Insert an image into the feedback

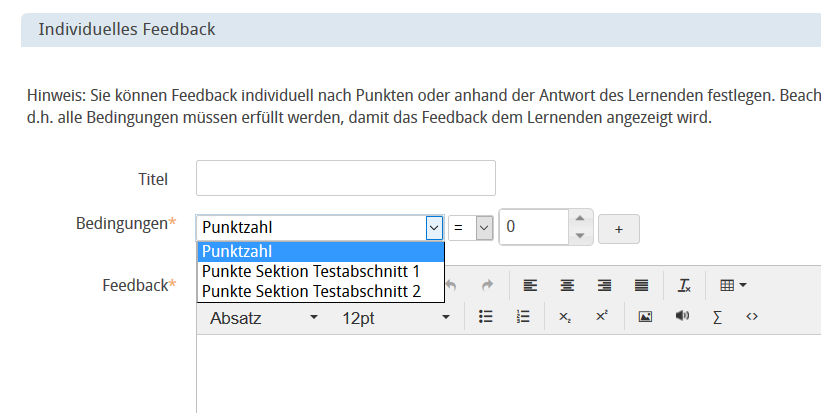click(x=645, y=316)
